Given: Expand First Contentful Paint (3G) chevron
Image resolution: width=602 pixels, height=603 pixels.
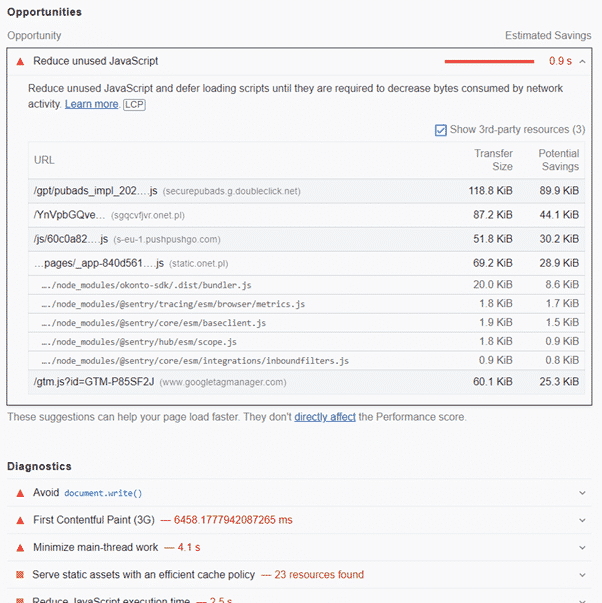Looking at the screenshot, I should point(582,520).
